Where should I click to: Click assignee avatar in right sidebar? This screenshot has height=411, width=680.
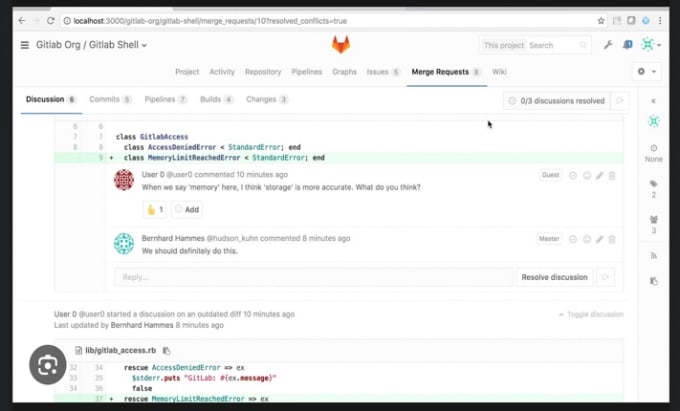(x=654, y=121)
